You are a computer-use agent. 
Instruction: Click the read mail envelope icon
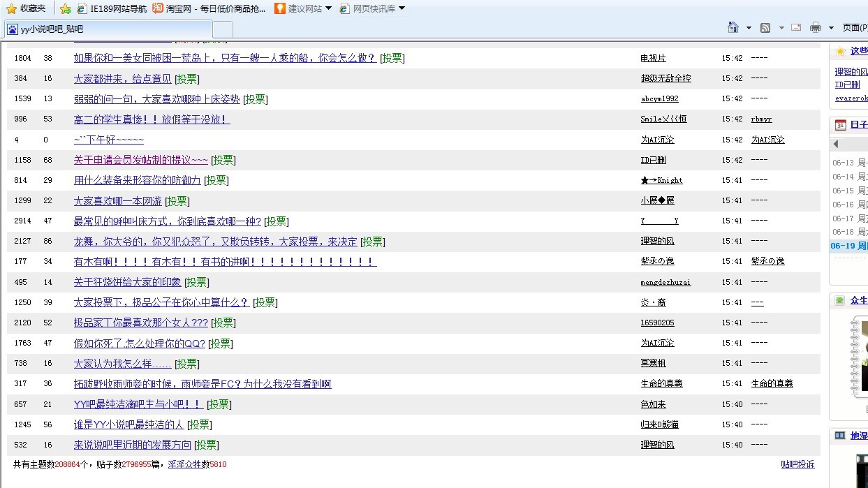[x=796, y=27]
